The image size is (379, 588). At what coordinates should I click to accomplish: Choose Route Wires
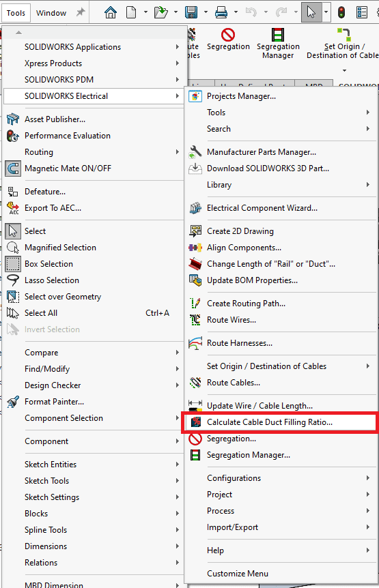click(281, 320)
